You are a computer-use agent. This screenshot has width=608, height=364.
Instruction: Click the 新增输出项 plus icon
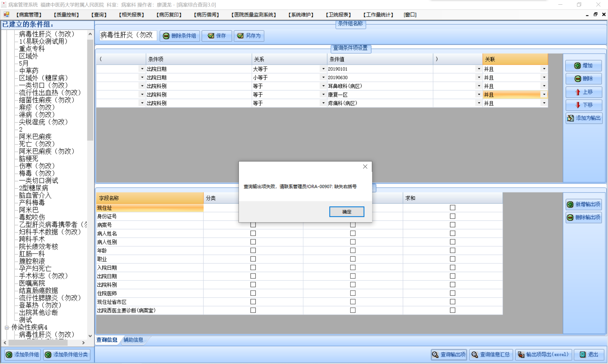click(570, 204)
